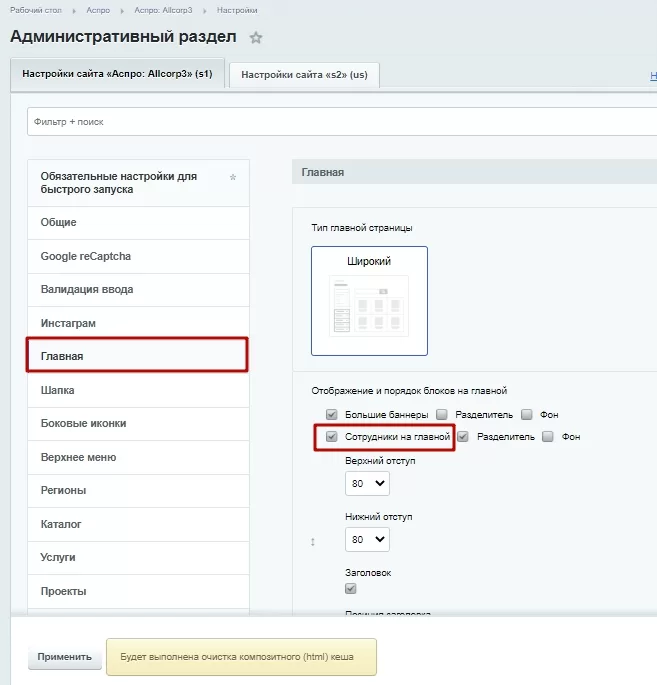
Task: Enable Фон checkbox for Большие баннеры
Action: point(527,414)
